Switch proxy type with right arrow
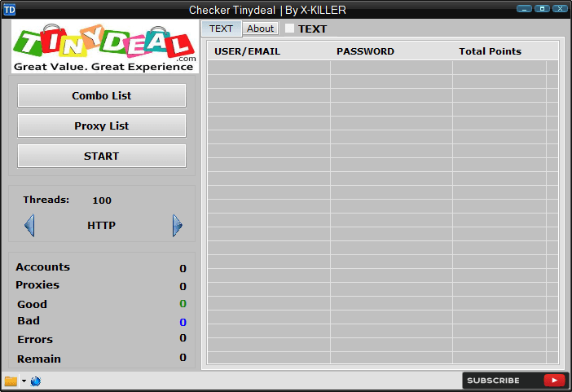This screenshot has width=572, height=392. click(178, 225)
